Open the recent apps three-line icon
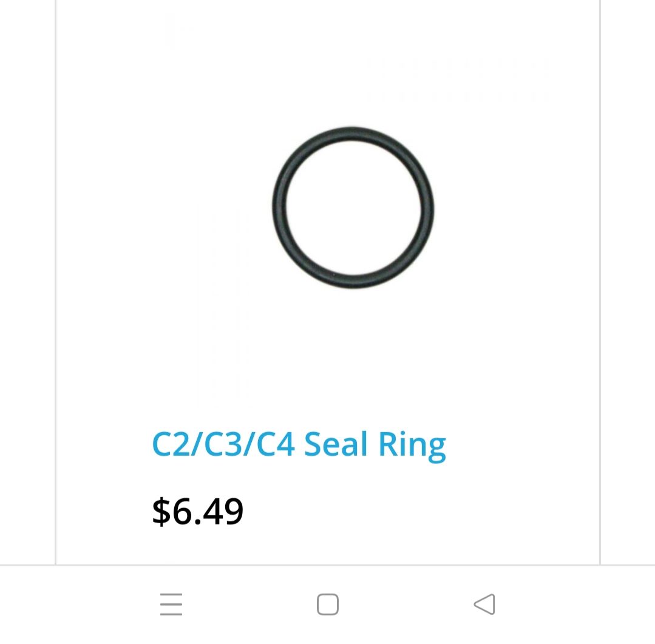 (x=171, y=605)
